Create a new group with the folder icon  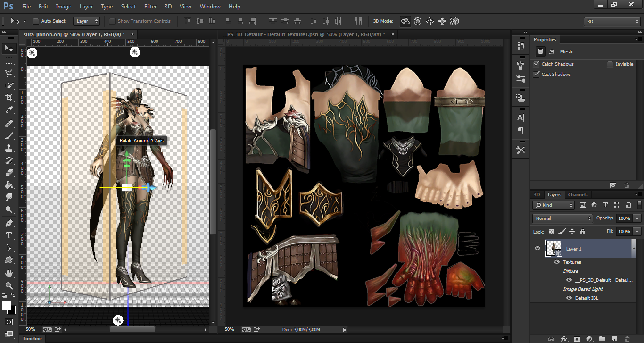(602, 339)
